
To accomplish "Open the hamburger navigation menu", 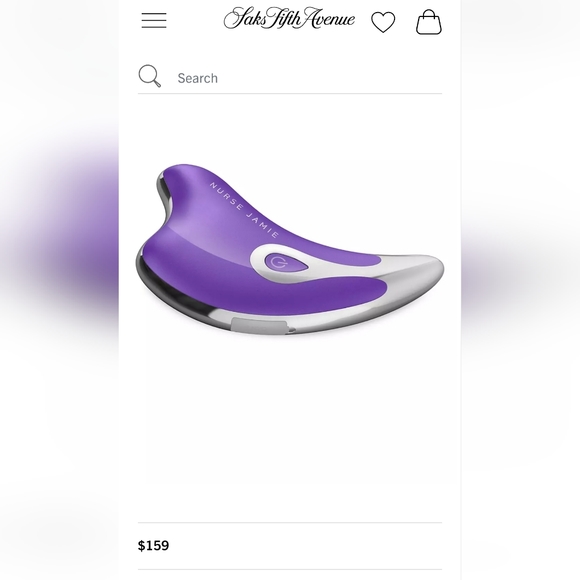I will 154,20.
